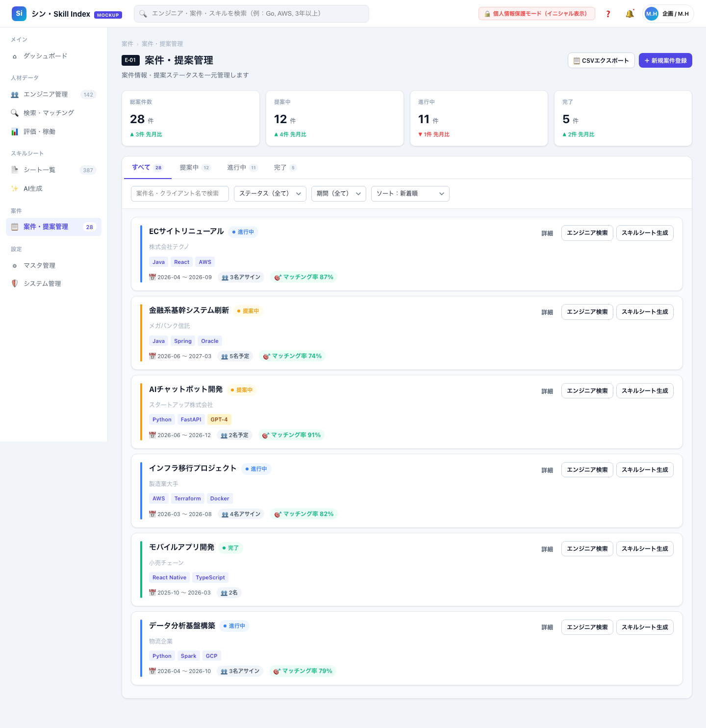Click the case management sidebar notebook icon
Image resolution: width=706 pixels, height=728 pixels.
(x=15, y=227)
